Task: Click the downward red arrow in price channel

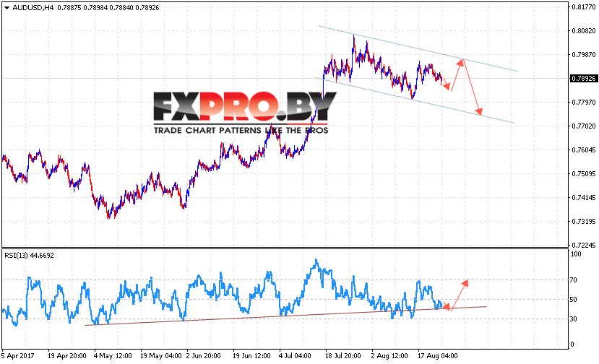Action: tap(472, 87)
